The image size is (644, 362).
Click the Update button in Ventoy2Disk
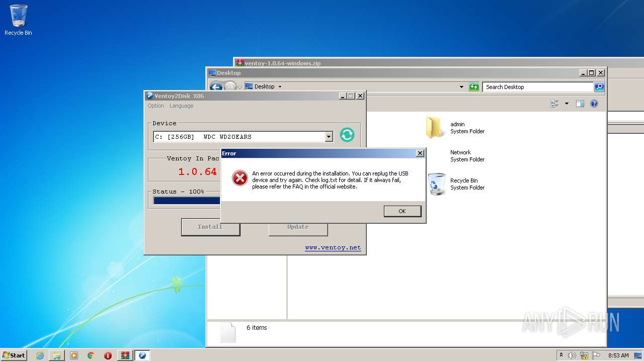[298, 227]
